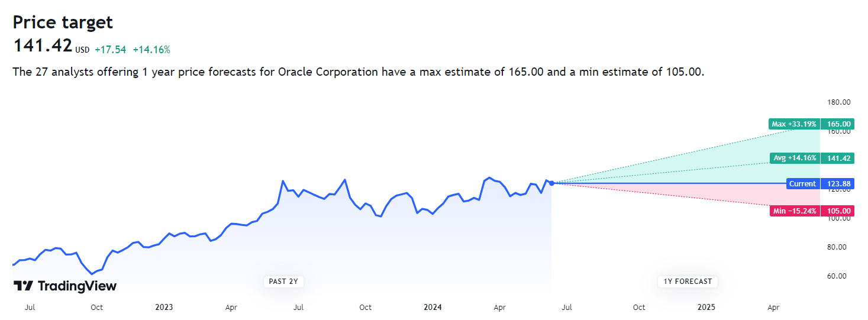Click the +14.16% change value

point(151,50)
